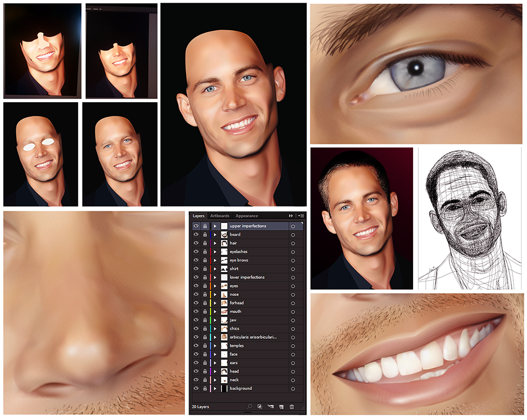
Task: Click target circle of background layer
Action: [x=292, y=388]
